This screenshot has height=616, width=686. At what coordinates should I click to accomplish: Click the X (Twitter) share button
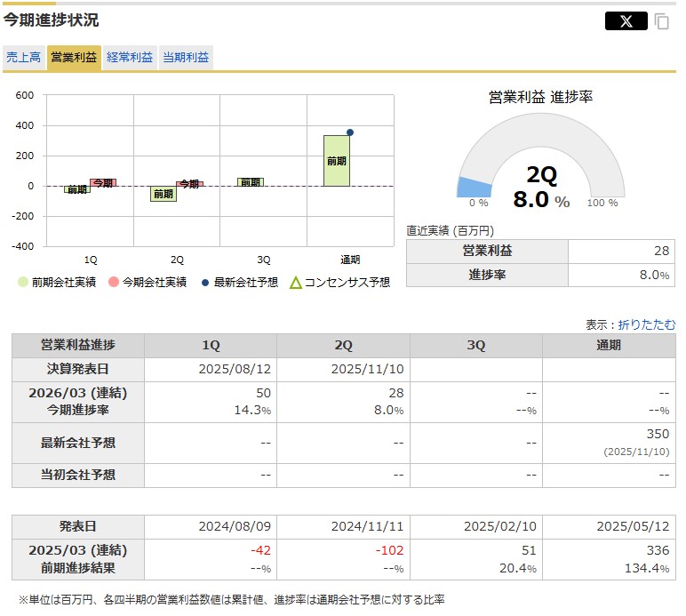coord(626,21)
